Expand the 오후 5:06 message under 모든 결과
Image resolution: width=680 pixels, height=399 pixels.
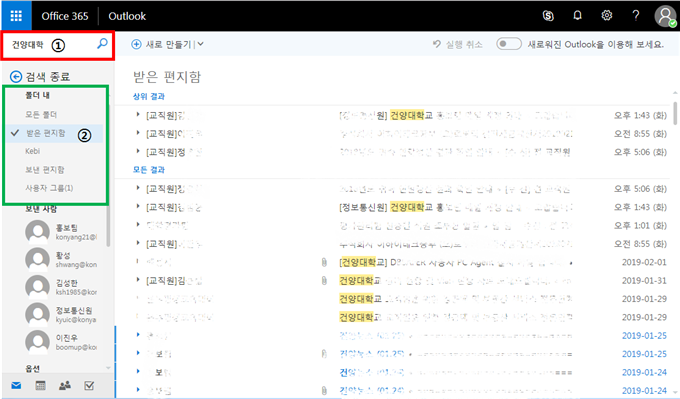138,188
